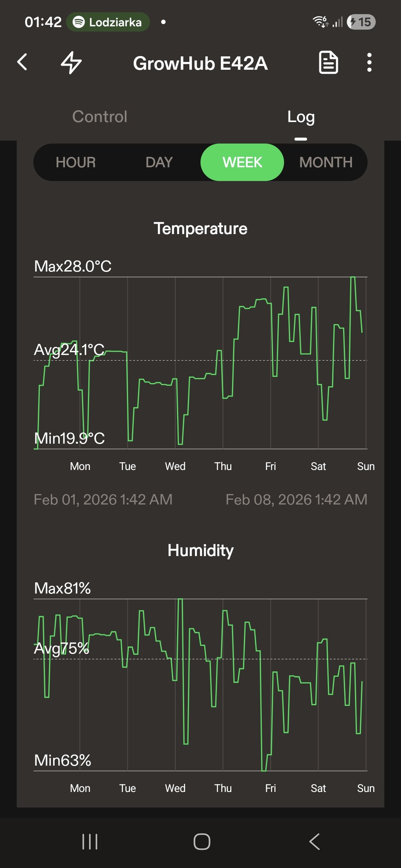This screenshot has width=401, height=868.
Task: Select the MONTH time range
Action: click(x=326, y=162)
